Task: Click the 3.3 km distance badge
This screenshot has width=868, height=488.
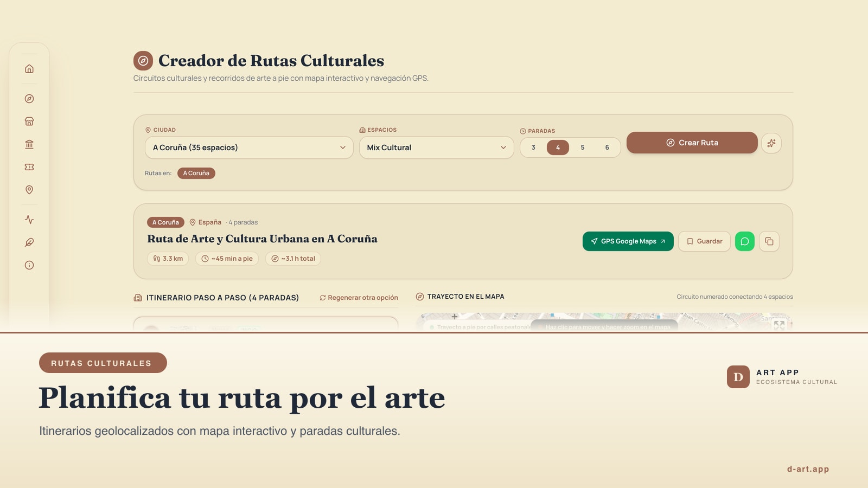Action: [168, 259]
